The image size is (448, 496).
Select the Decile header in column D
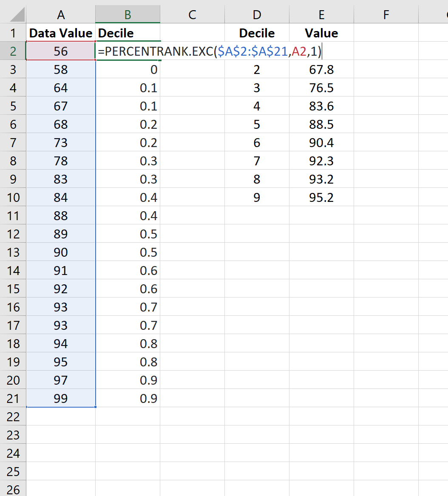[x=257, y=33]
